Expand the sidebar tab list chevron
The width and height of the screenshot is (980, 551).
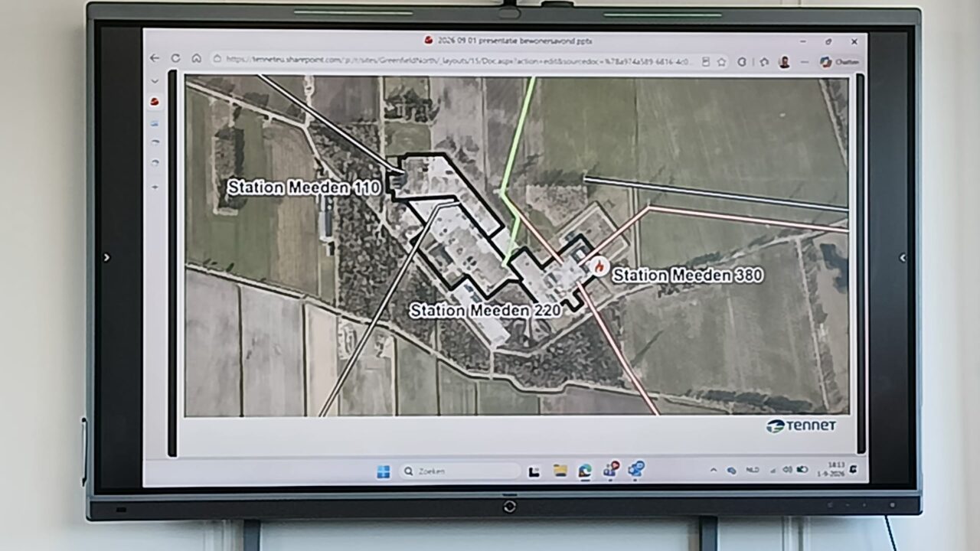pyautogui.click(x=155, y=81)
